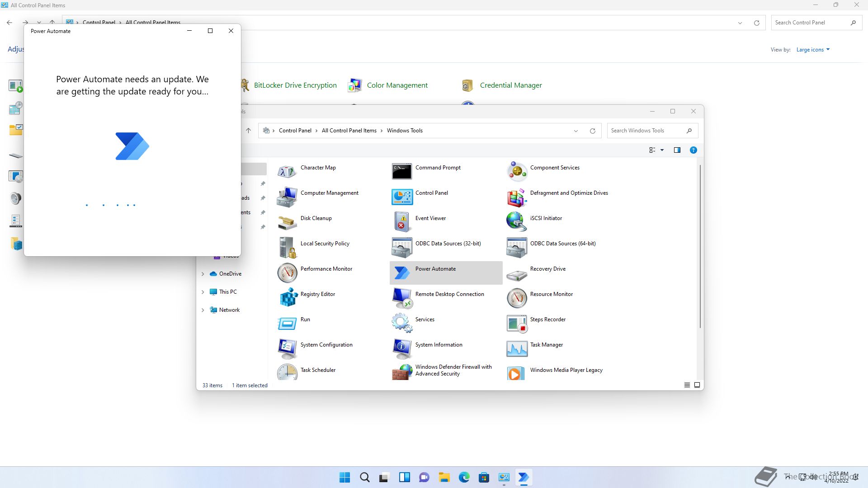The height and width of the screenshot is (488, 868).
Task: Open Defragment and Optimize Drives icon
Action: coord(516,197)
